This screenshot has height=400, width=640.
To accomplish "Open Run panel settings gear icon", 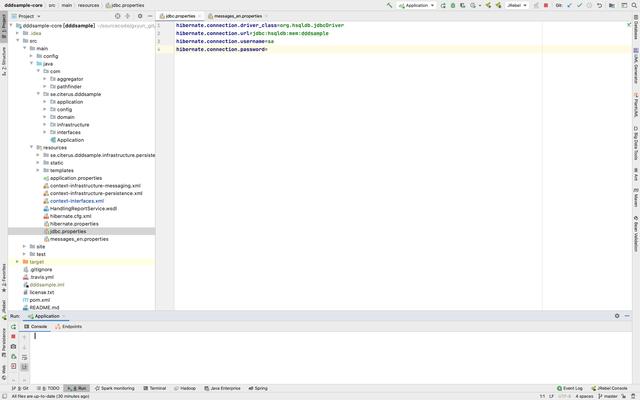I will click(617, 316).
